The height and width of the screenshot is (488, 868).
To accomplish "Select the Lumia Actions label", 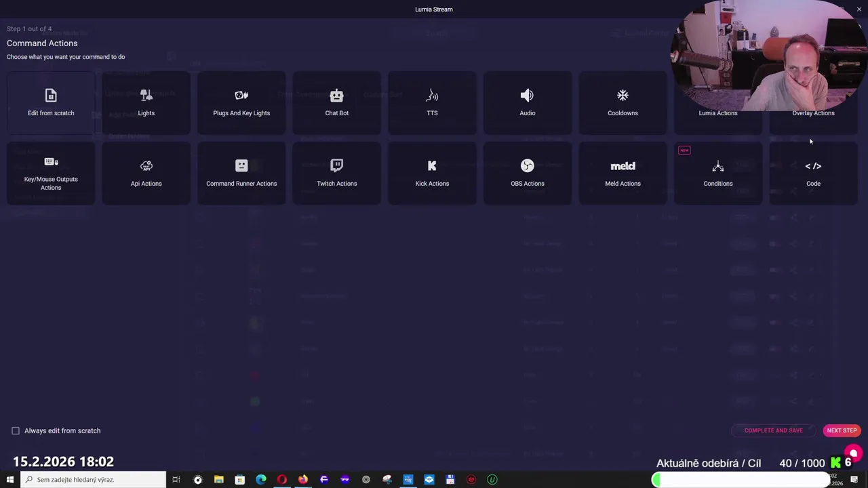I will (x=717, y=113).
